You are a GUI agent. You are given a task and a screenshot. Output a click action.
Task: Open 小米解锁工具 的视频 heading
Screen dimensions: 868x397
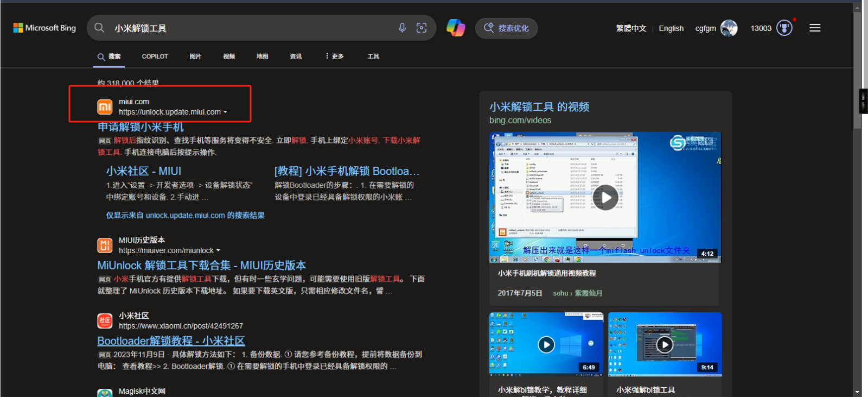point(539,107)
